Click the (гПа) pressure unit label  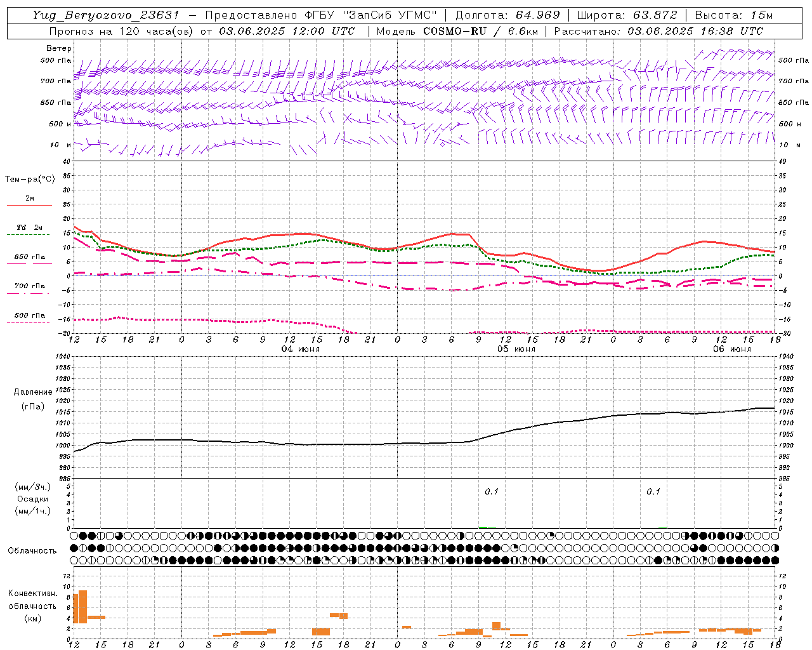tap(33, 407)
